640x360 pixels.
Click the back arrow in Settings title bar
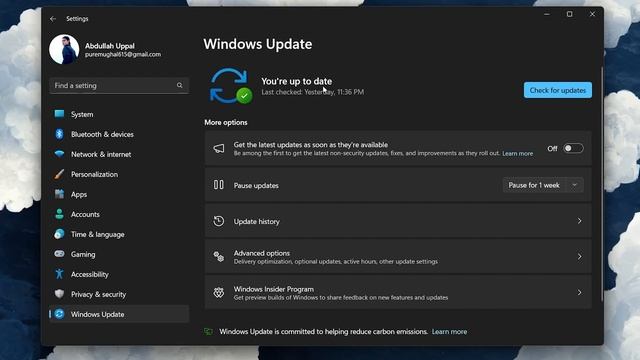point(53,19)
